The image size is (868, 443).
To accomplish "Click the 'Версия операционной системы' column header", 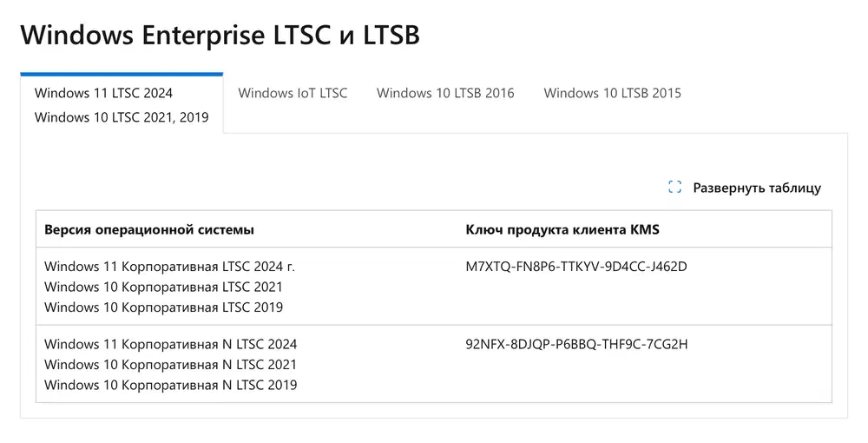I will click(149, 229).
